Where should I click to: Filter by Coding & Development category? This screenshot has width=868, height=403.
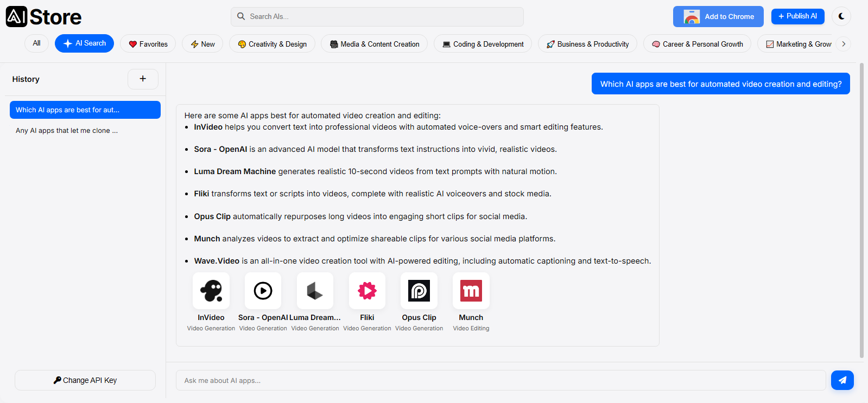coord(483,44)
